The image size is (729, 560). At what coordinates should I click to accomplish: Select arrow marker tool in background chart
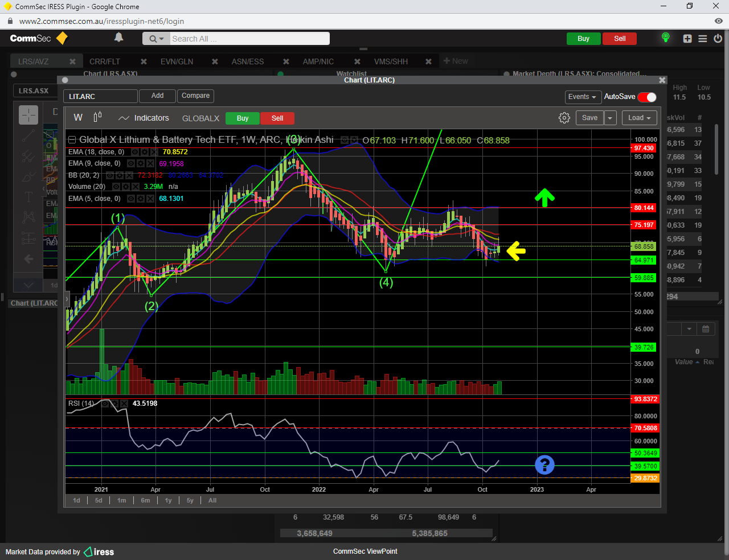click(x=28, y=259)
